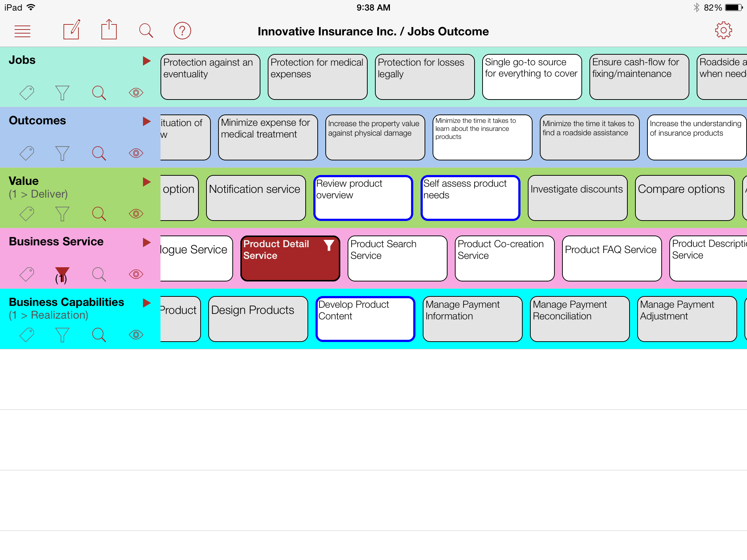Tap the share/export icon
This screenshot has width=747, height=560.
pos(109,29)
